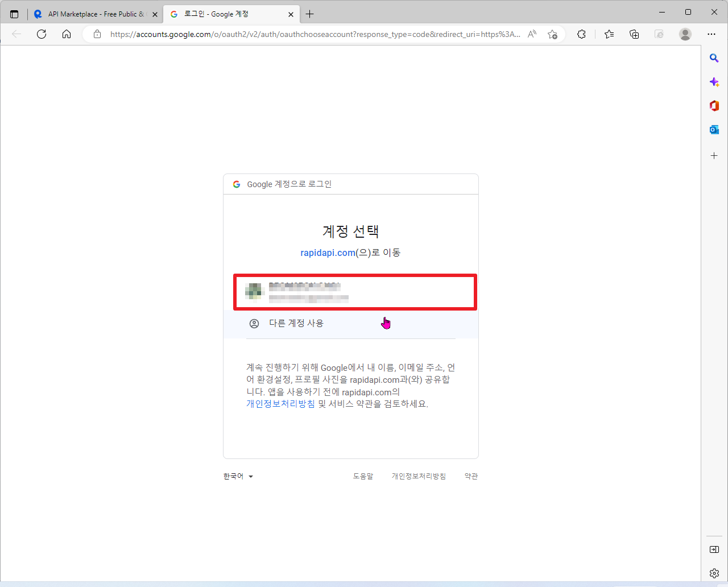Select the 로그인 - Google 계정 tab
Screen dimensions: 728x587
231,14
